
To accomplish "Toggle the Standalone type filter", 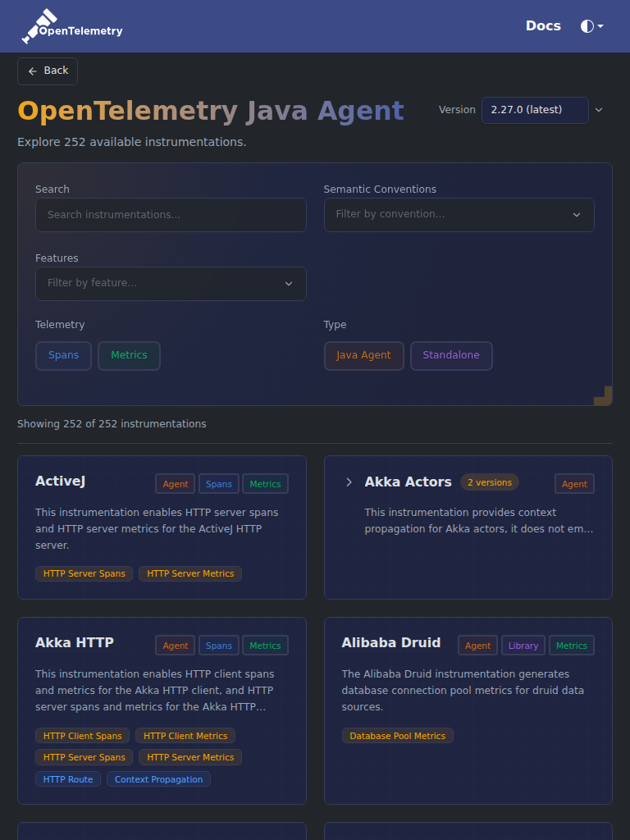I will pyautogui.click(x=451, y=355).
